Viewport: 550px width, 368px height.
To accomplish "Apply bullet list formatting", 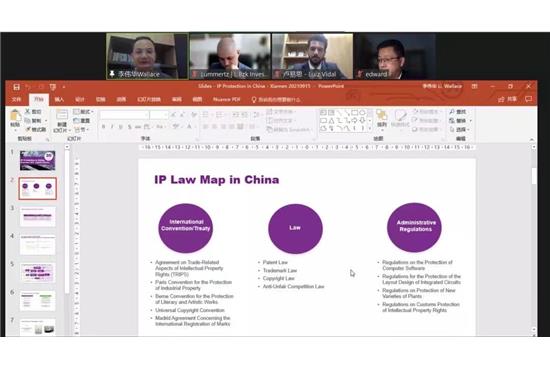I will pyautogui.click(x=206, y=115).
